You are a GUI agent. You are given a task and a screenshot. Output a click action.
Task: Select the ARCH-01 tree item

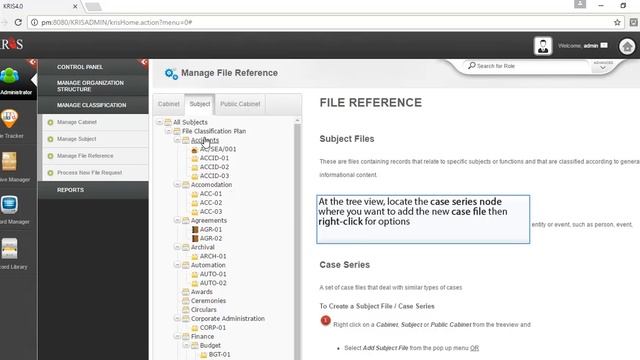(213, 256)
